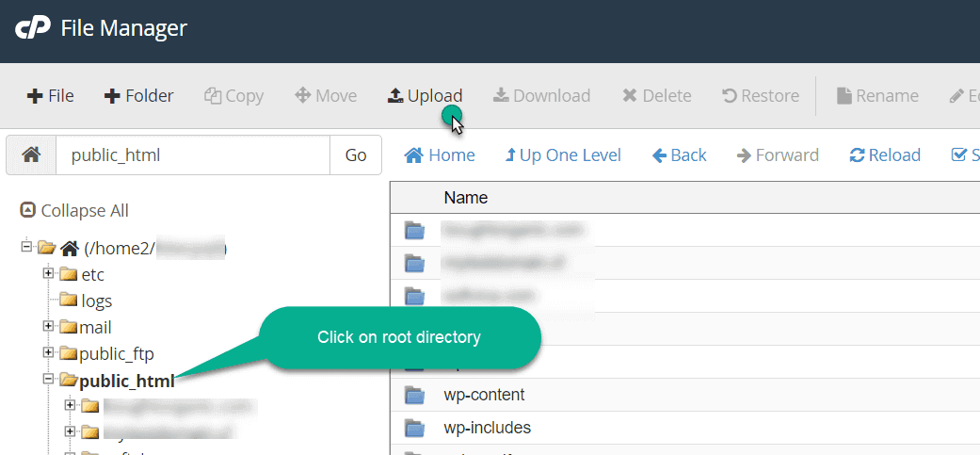Click the wp-content folder icon
The width and height of the screenshot is (980, 455).
coord(414,395)
